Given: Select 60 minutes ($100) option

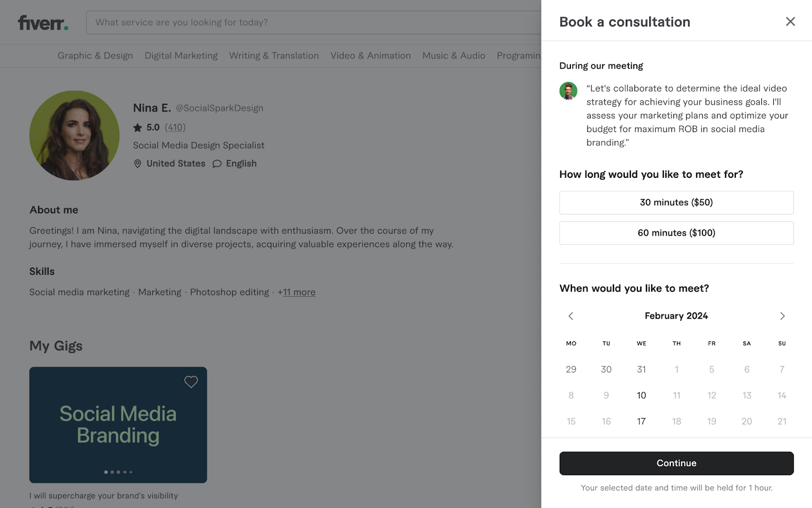Looking at the screenshot, I should point(676,233).
